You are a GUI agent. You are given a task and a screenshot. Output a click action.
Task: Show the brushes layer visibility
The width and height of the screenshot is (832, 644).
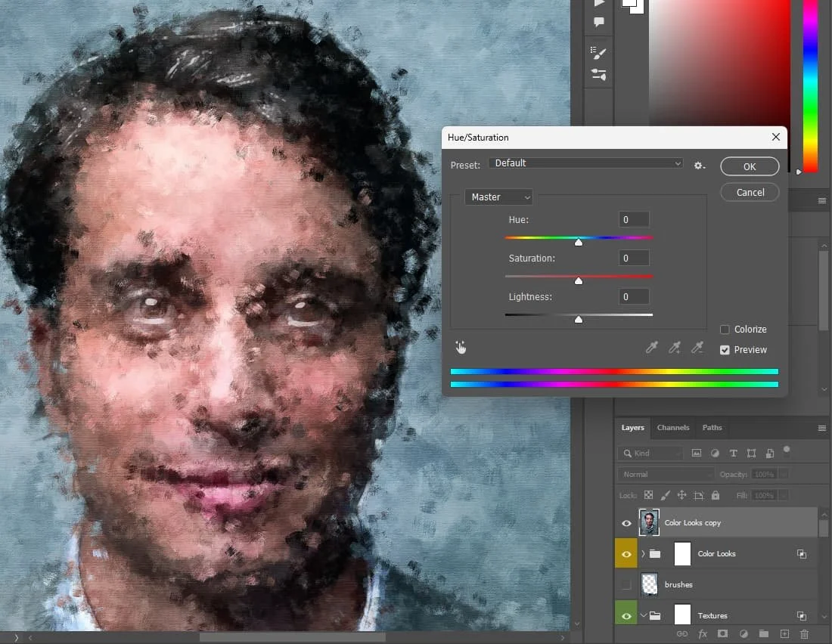tap(626, 584)
